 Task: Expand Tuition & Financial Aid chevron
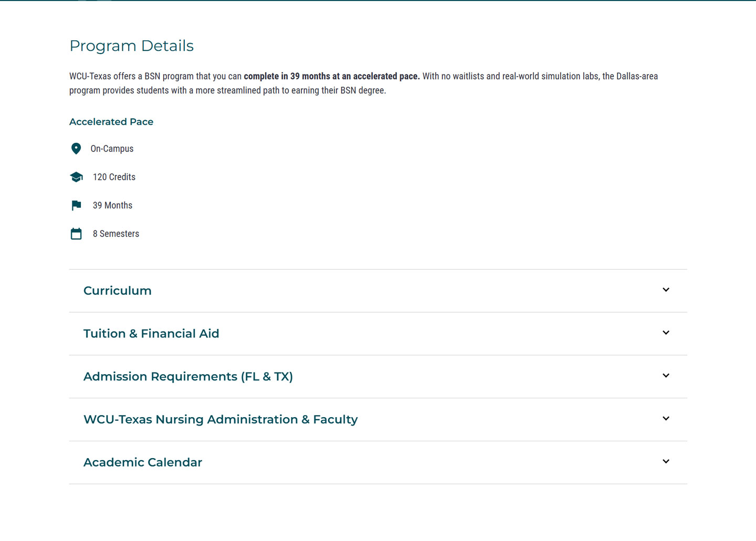(x=666, y=333)
